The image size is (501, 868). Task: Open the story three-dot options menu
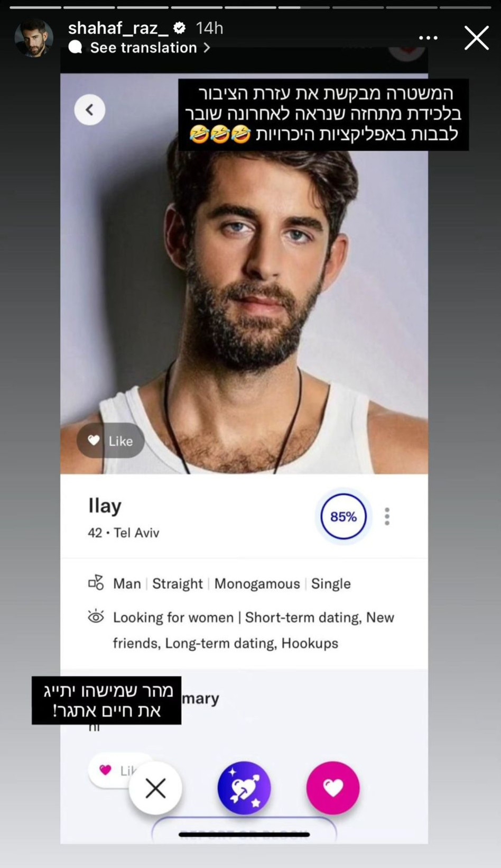click(428, 38)
